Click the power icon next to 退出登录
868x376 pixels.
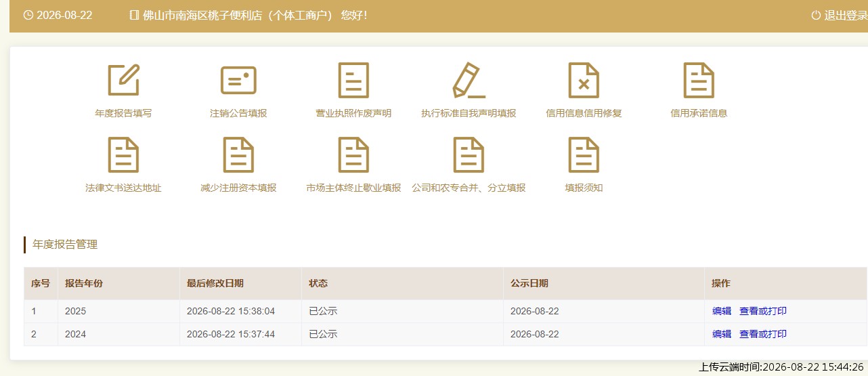coord(816,15)
